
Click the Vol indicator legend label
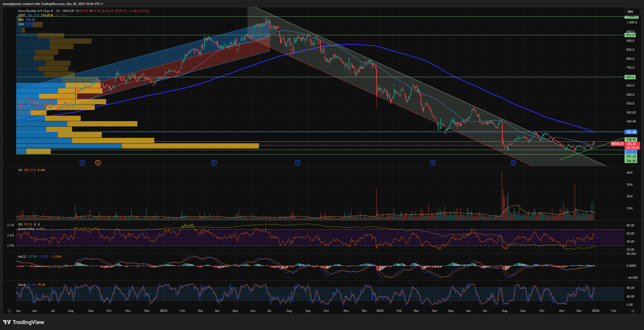point(20,170)
